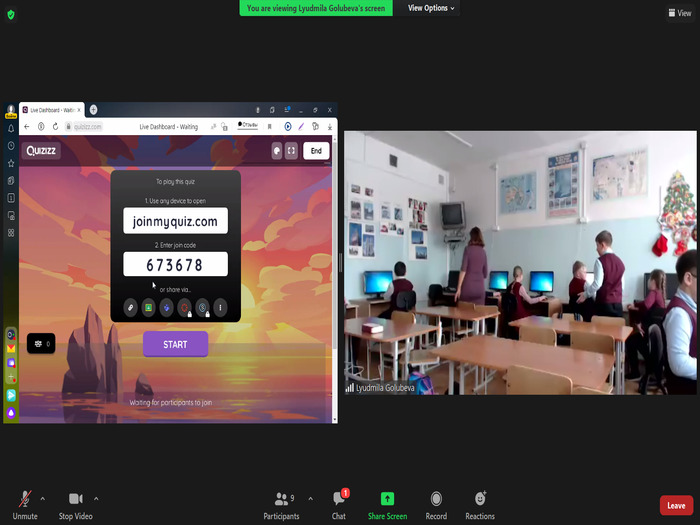Click the join code 673678

click(x=175, y=264)
